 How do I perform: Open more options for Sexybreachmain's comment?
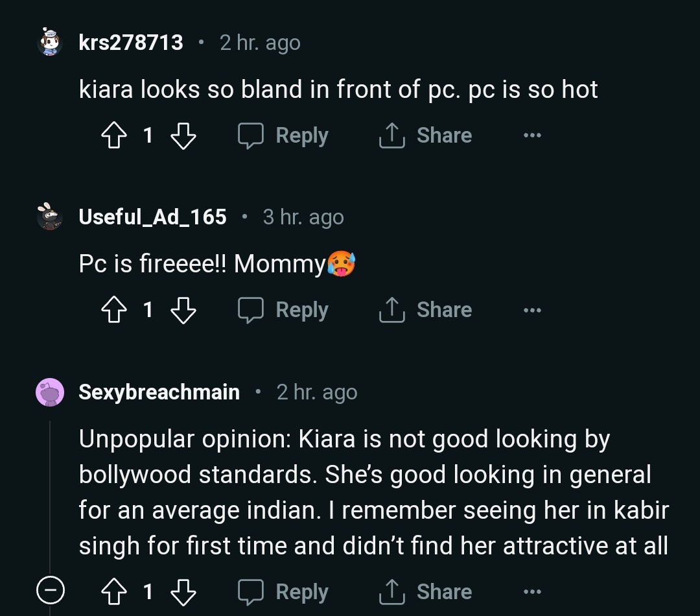pyautogui.click(x=531, y=591)
